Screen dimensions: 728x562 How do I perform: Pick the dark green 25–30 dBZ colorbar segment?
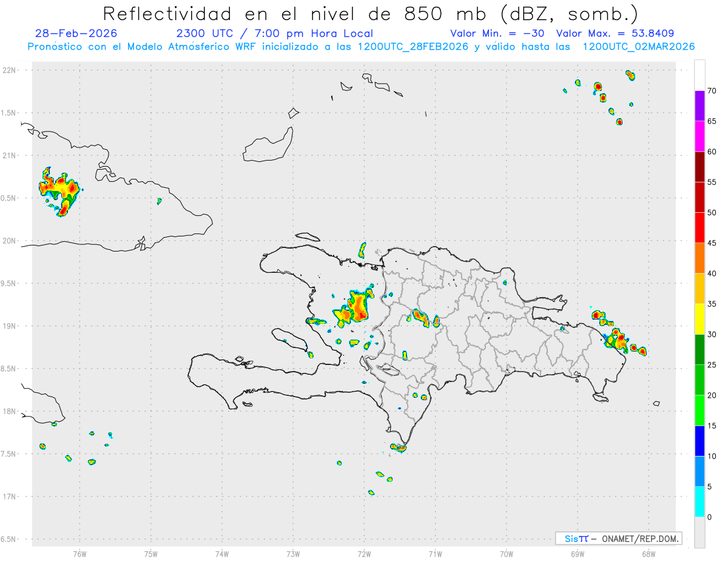point(699,350)
